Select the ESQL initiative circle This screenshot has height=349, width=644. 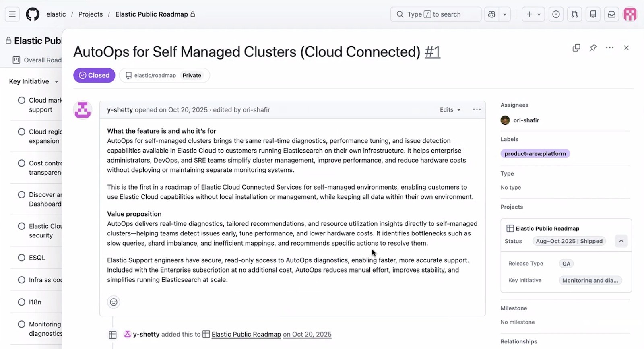click(21, 258)
